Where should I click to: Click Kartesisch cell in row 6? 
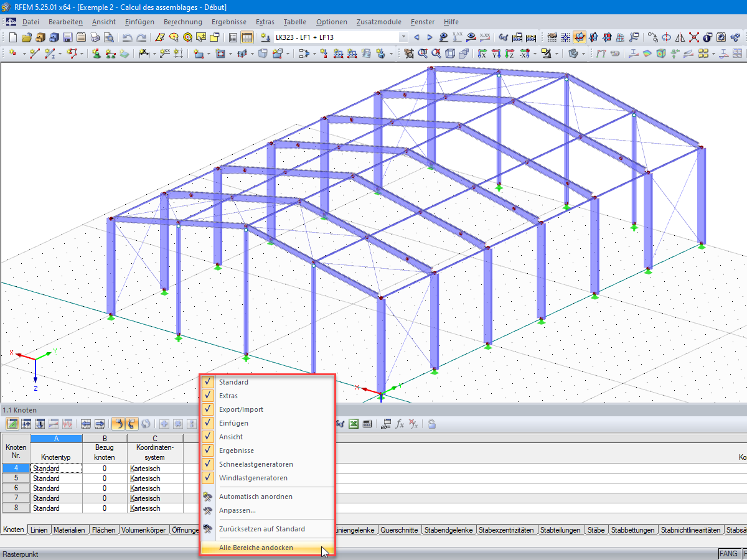pyautogui.click(x=155, y=488)
